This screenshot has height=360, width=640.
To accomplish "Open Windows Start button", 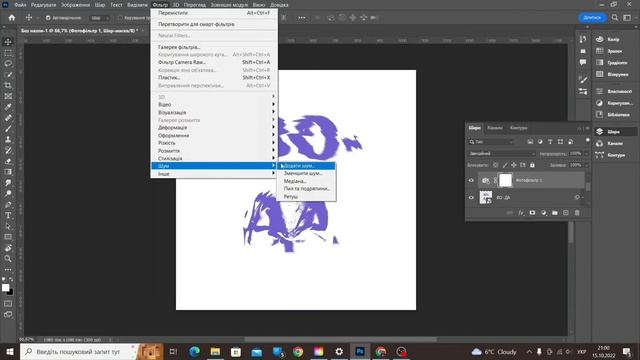I will coord(10,351).
